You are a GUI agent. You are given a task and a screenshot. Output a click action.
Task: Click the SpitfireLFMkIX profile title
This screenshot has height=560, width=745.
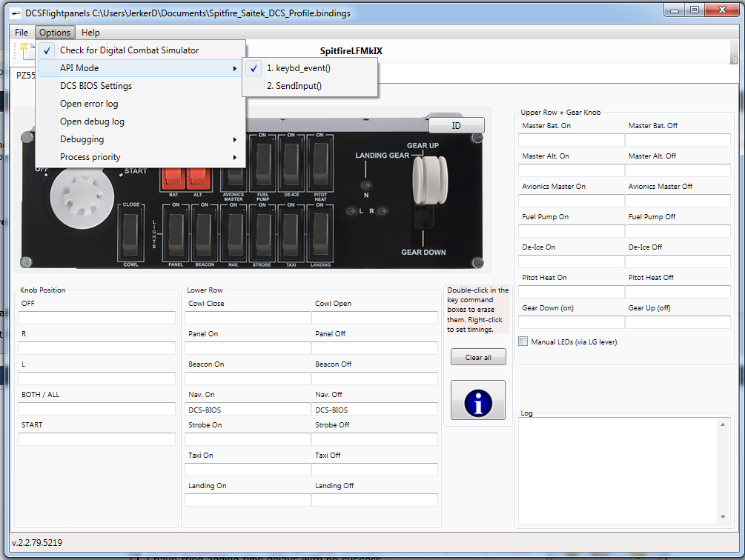[x=351, y=51]
